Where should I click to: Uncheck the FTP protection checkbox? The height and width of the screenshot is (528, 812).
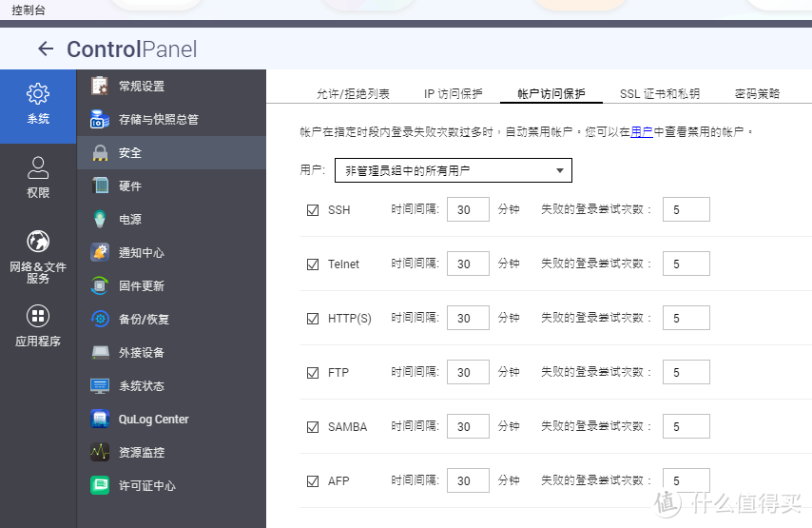coord(313,373)
